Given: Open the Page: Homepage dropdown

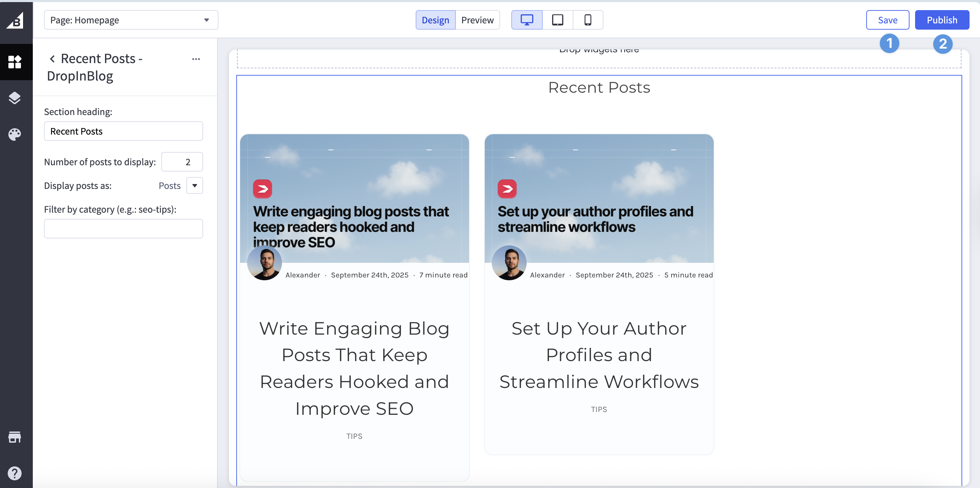Looking at the screenshot, I should (131, 20).
